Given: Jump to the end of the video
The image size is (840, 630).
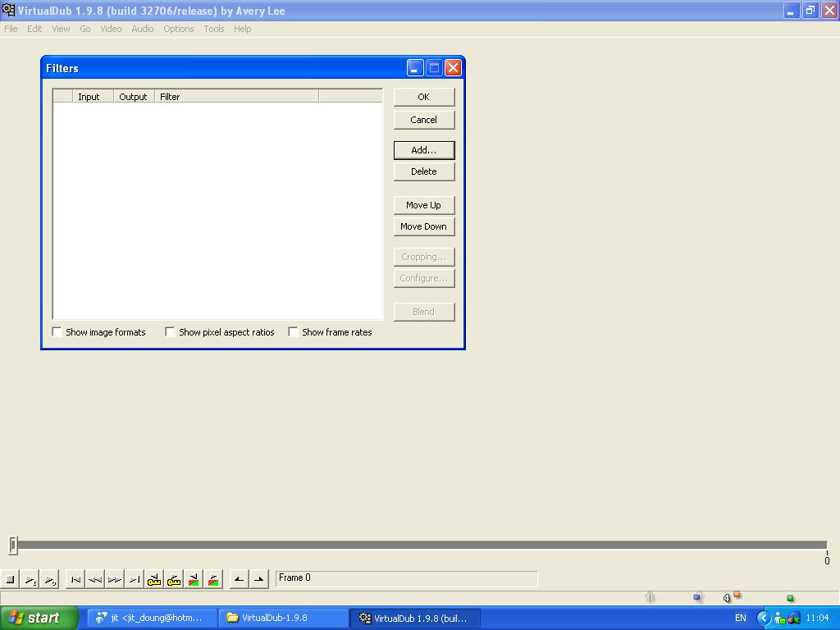Looking at the screenshot, I should point(135,579).
